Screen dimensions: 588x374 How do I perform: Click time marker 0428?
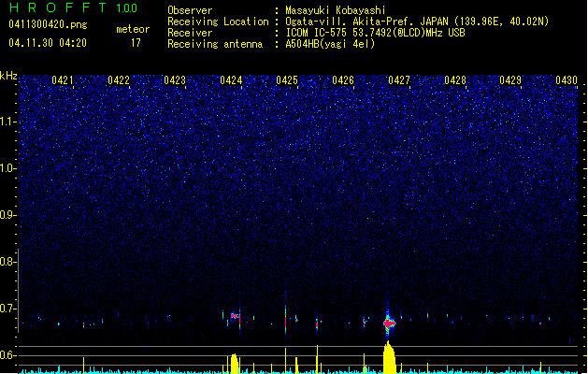point(455,80)
